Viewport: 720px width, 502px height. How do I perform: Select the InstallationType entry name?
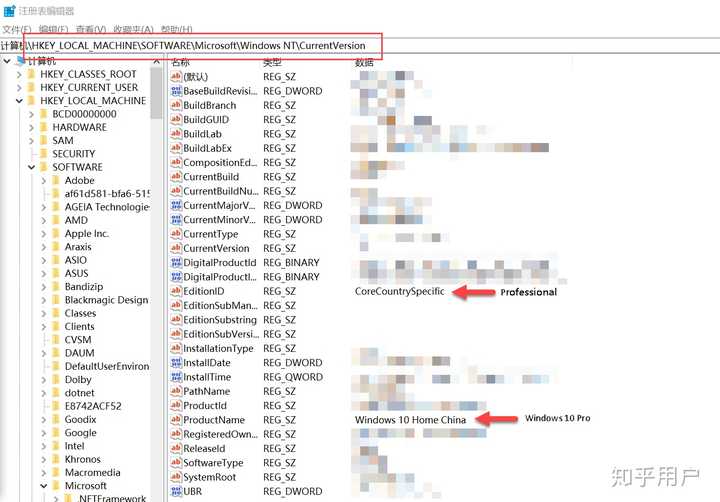(219, 349)
